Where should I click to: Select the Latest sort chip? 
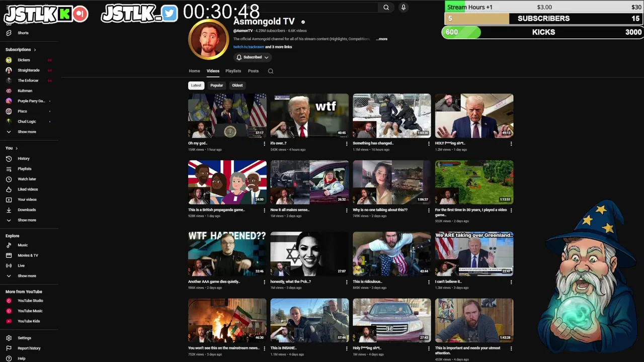coord(196,85)
